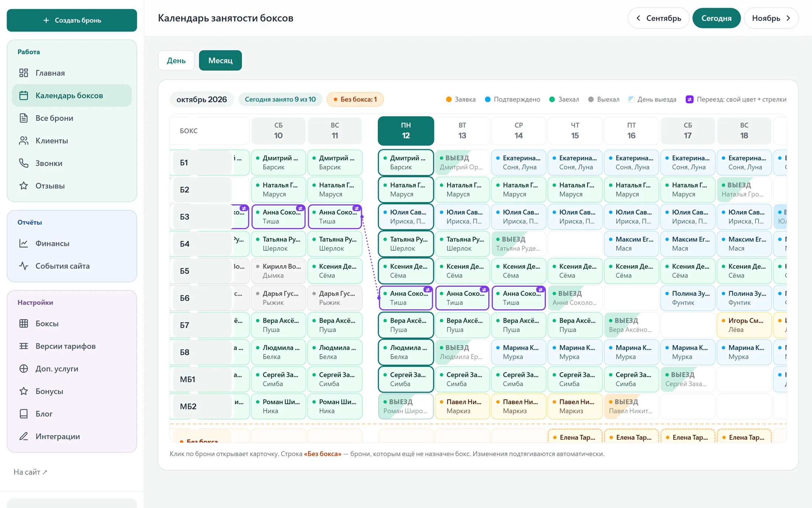Open Марина К... Мурка booking on Wednesday 14
812x508 pixels.
[x=519, y=352]
